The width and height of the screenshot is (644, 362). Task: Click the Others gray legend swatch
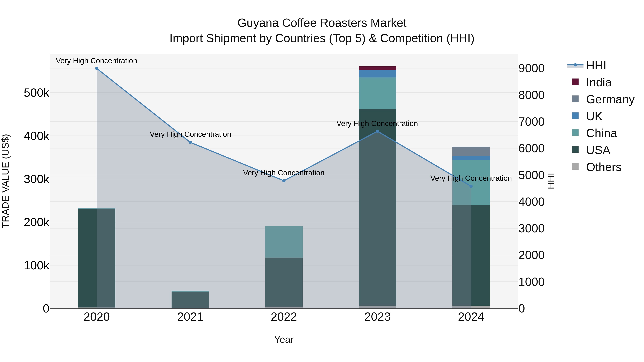575,167
